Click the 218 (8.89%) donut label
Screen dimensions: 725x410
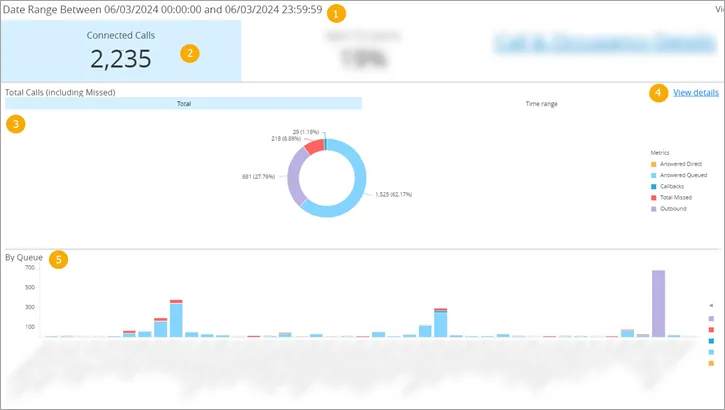tap(286, 139)
